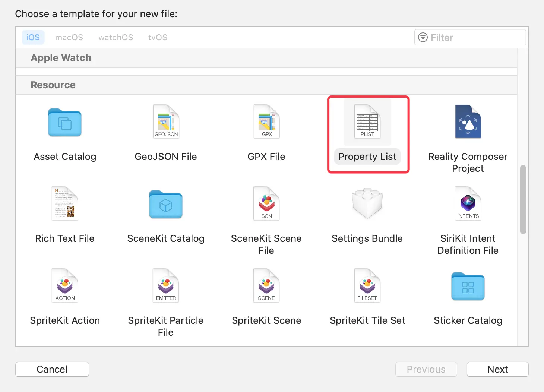Click the Property List label
The image size is (544, 392).
[367, 157]
